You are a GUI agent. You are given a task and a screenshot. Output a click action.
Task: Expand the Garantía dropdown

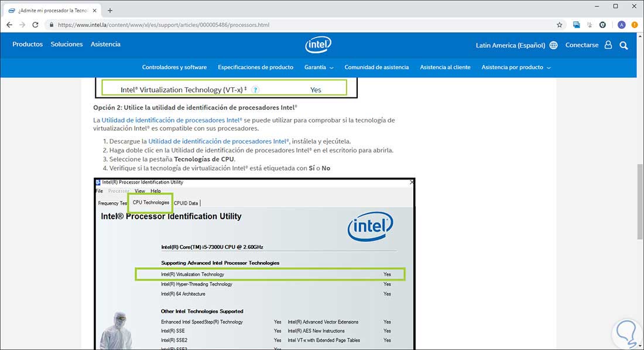[x=318, y=67]
